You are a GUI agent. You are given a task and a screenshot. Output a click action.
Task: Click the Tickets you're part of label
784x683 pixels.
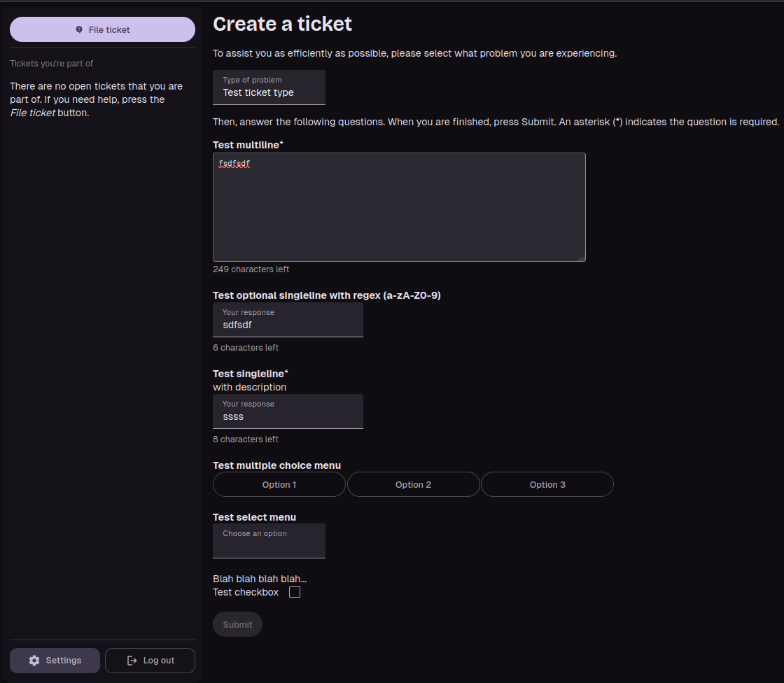[x=51, y=64]
